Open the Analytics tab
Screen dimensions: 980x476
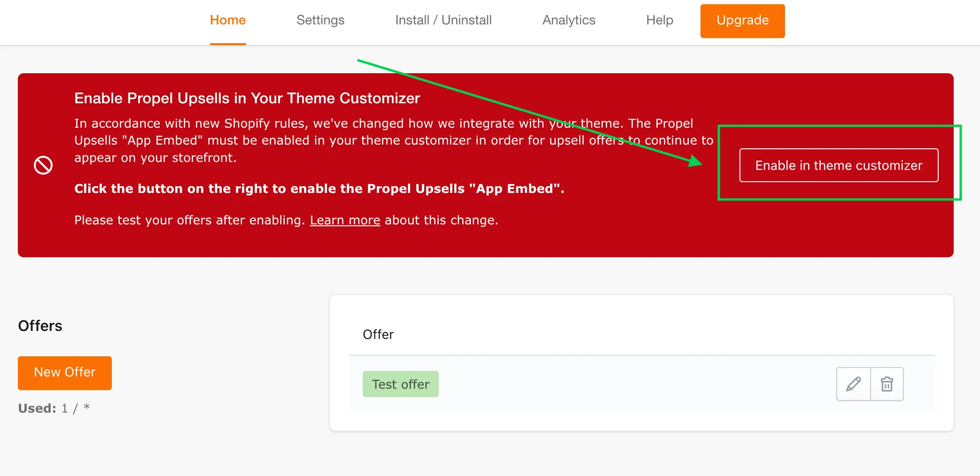pos(569,20)
